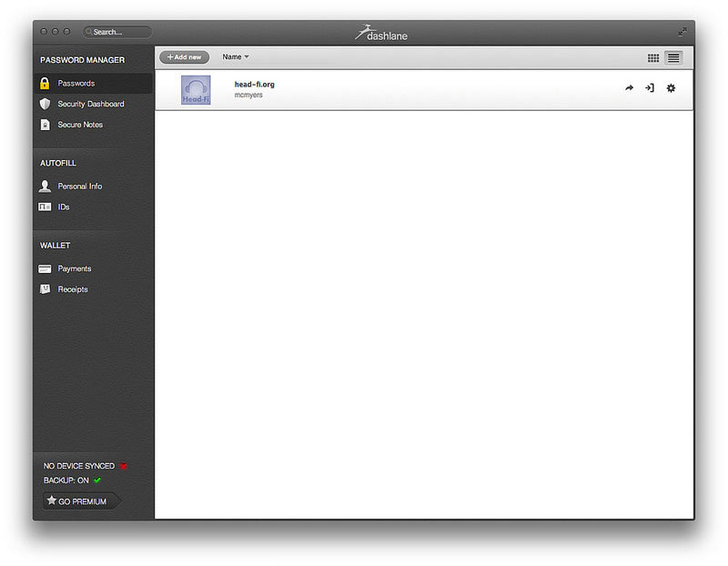Switch to grid view
The width and height of the screenshot is (728, 566).
[653, 57]
